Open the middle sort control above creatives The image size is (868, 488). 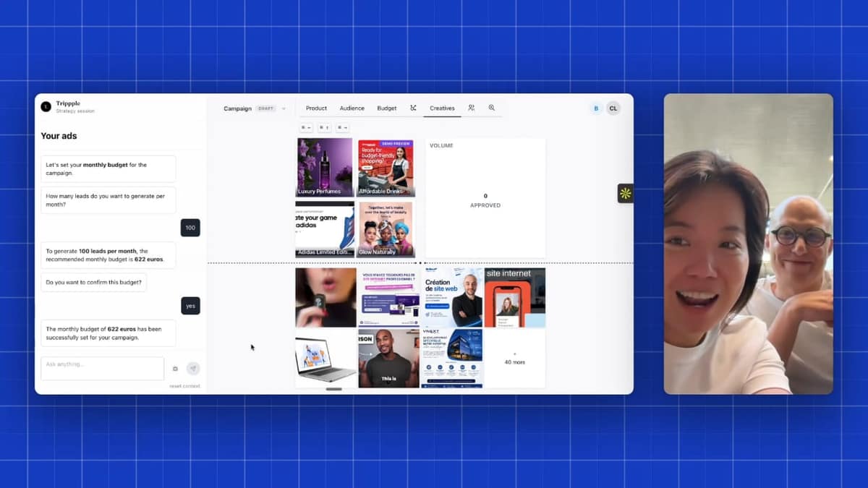(324, 127)
